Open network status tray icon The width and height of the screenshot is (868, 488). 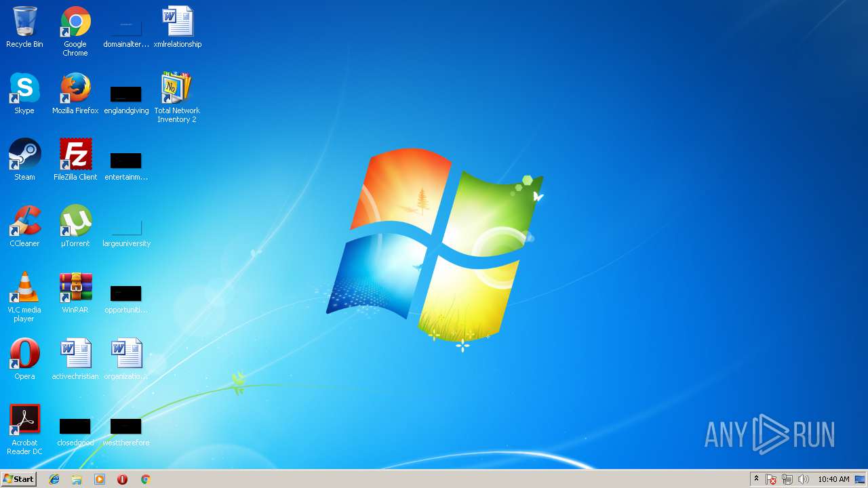pyautogui.click(x=787, y=479)
